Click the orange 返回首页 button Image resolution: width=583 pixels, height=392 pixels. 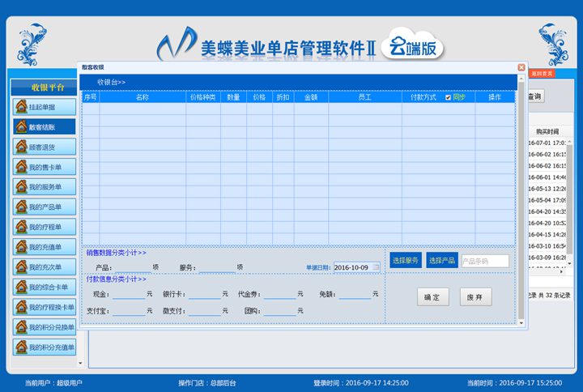point(542,73)
